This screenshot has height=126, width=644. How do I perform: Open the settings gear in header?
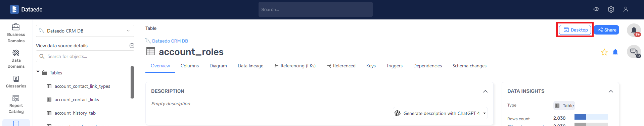(611, 9)
